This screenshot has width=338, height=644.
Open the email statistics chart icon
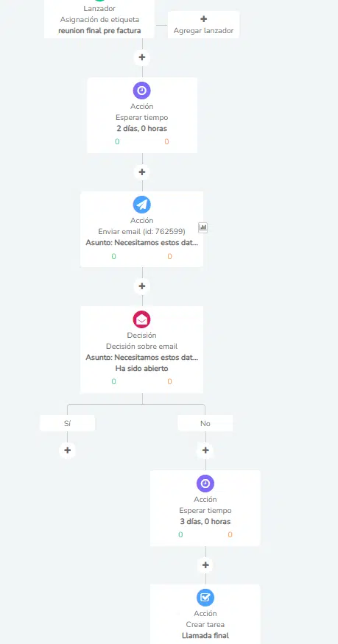coord(203,227)
